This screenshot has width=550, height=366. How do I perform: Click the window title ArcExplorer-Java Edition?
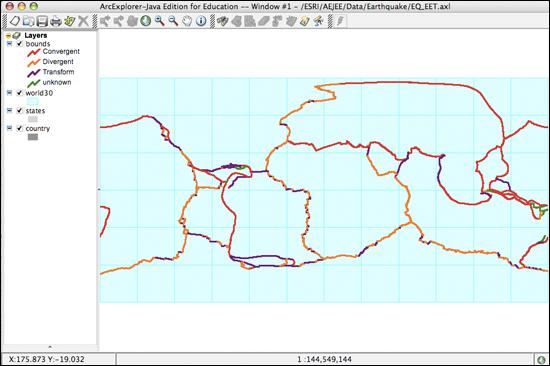pos(275,6)
